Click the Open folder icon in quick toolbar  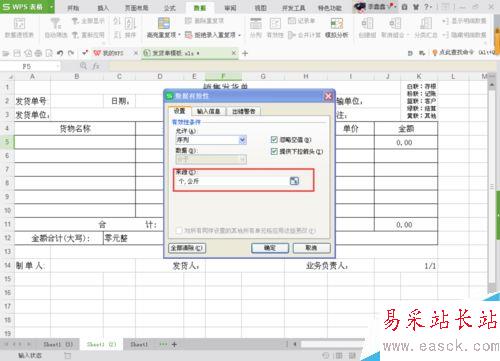tap(6, 53)
